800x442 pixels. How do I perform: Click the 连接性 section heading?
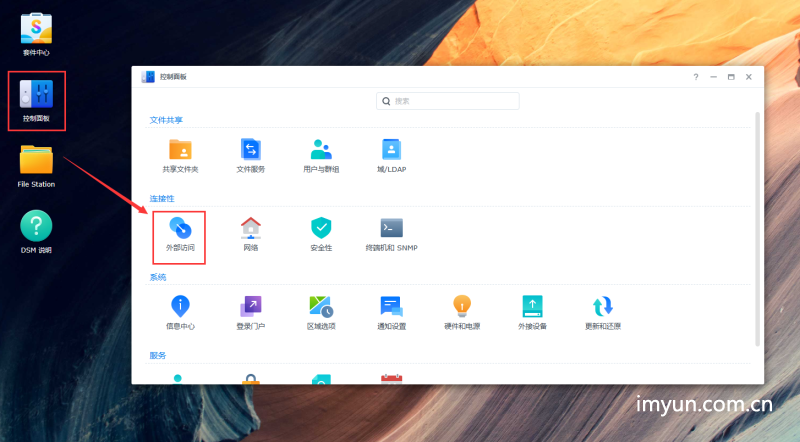tap(162, 199)
